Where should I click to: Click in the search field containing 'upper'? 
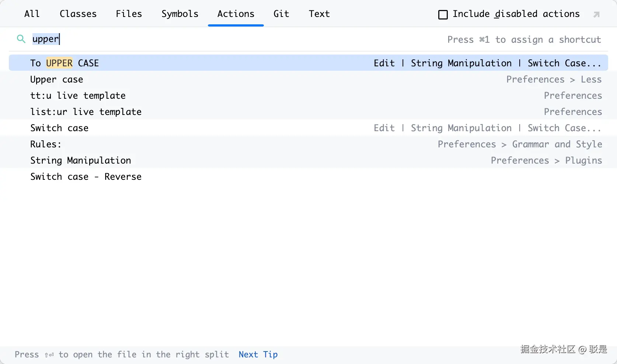221,39
